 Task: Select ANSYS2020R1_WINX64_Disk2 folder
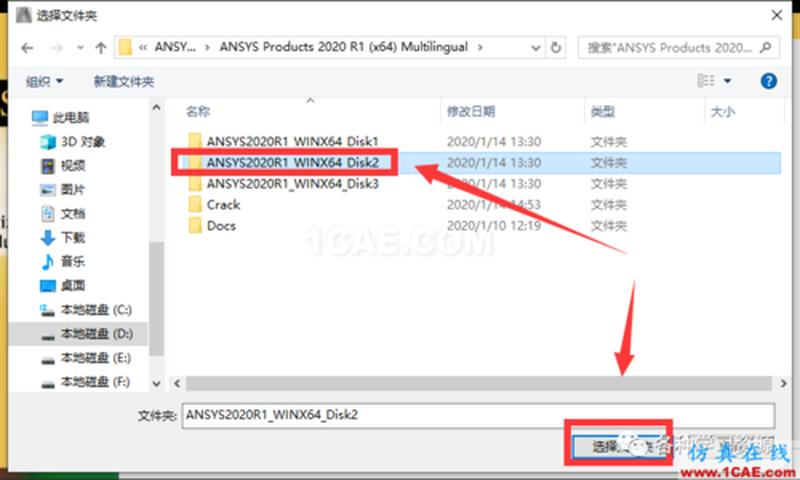pyautogui.click(x=292, y=163)
